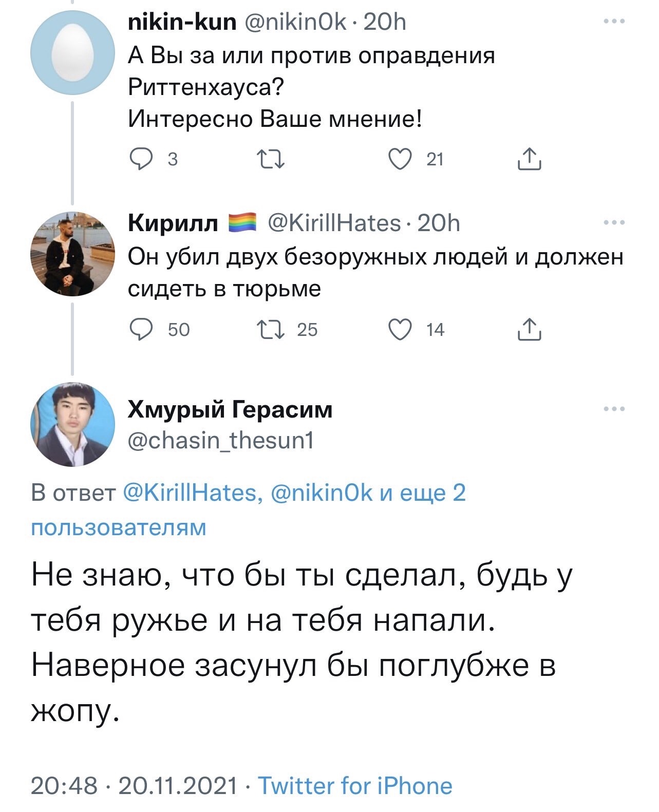The height and width of the screenshot is (812, 659).
Task: Open more options on Хмурый Герасим's tweet
Action: (615, 409)
